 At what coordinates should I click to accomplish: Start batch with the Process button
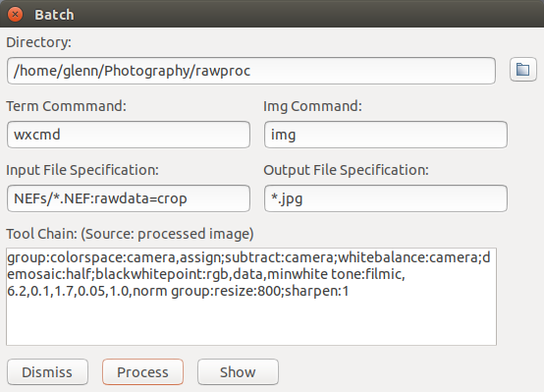pos(142,372)
